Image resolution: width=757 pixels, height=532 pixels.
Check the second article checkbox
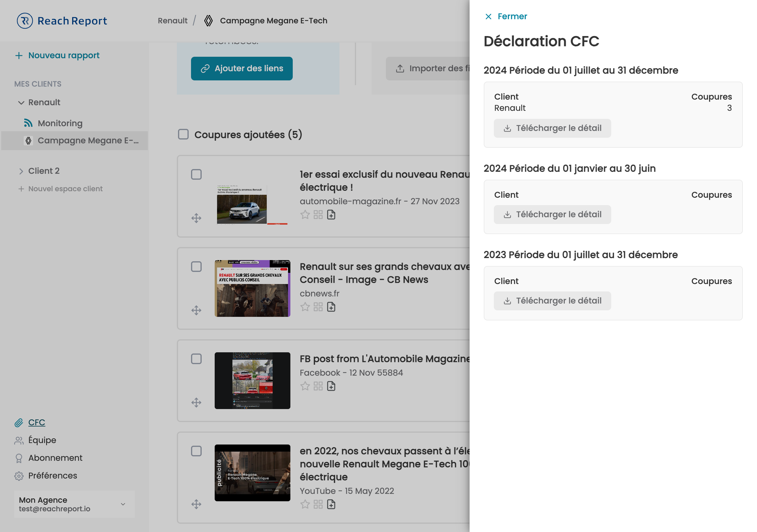(x=196, y=266)
